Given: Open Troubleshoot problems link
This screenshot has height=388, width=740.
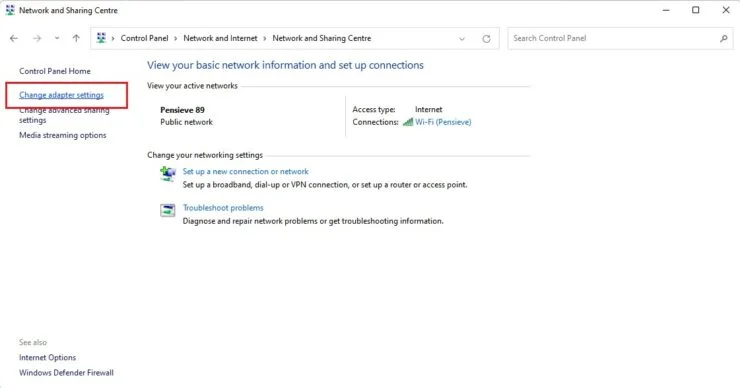Looking at the screenshot, I should coord(223,208).
